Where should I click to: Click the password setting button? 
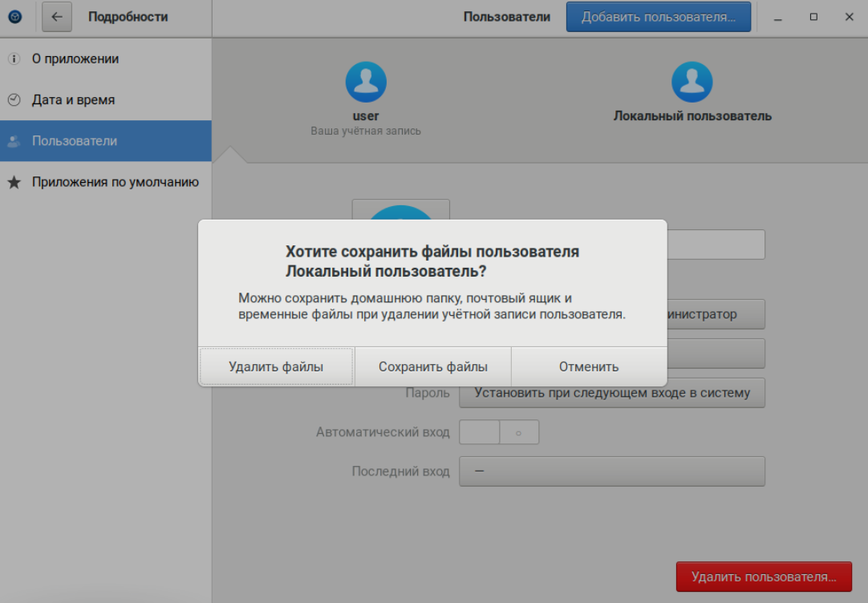[611, 393]
